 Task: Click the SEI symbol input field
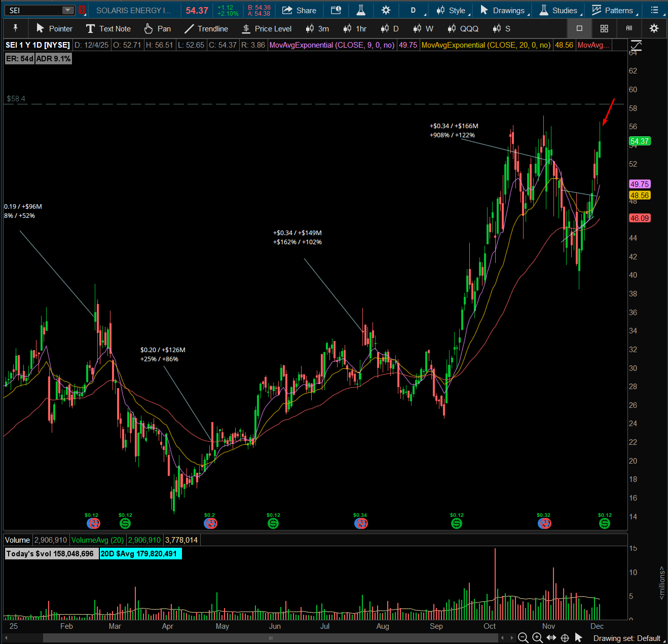click(34, 10)
